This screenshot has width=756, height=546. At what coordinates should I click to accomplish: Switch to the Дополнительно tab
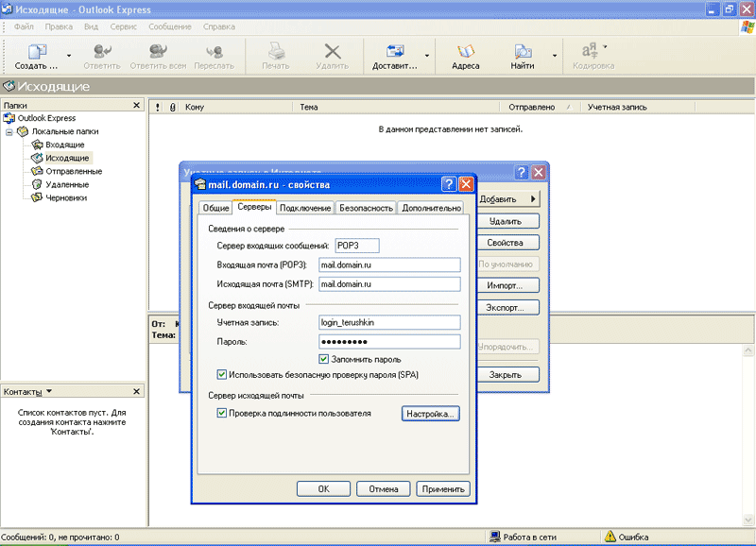tap(432, 208)
